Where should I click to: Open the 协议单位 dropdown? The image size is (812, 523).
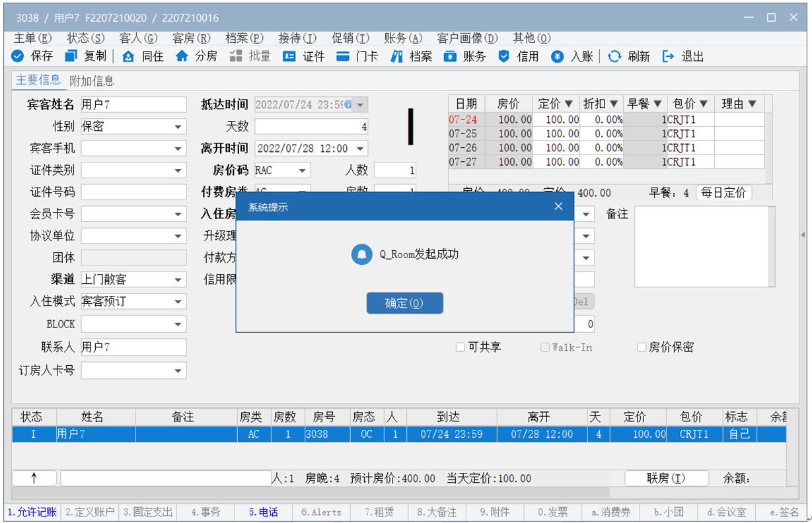click(x=178, y=236)
